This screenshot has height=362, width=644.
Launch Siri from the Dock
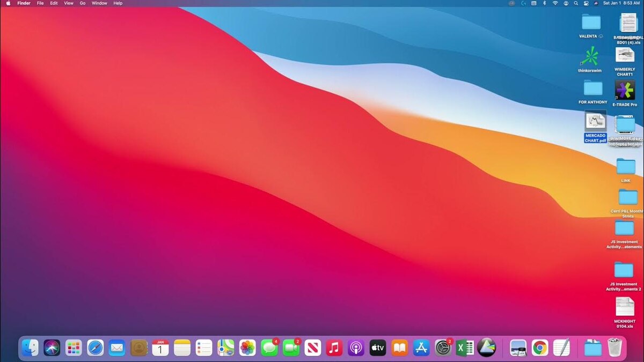(x=52, y=348)
